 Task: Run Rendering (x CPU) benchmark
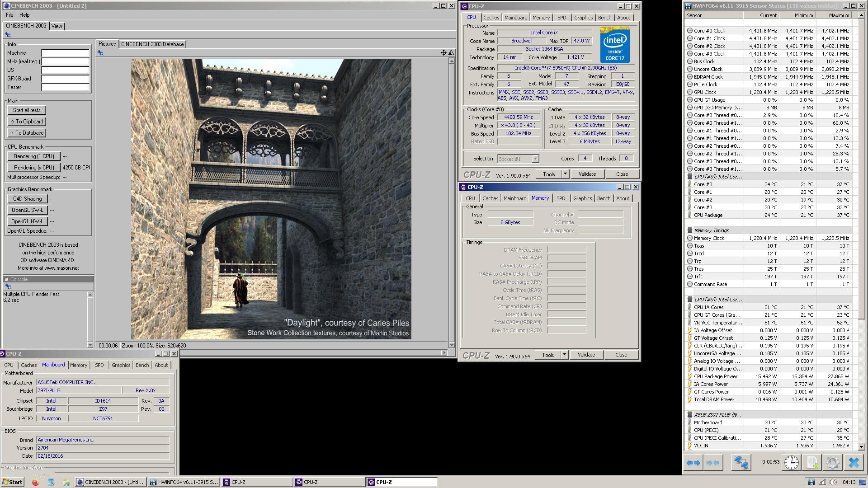[x=34, y=168]
